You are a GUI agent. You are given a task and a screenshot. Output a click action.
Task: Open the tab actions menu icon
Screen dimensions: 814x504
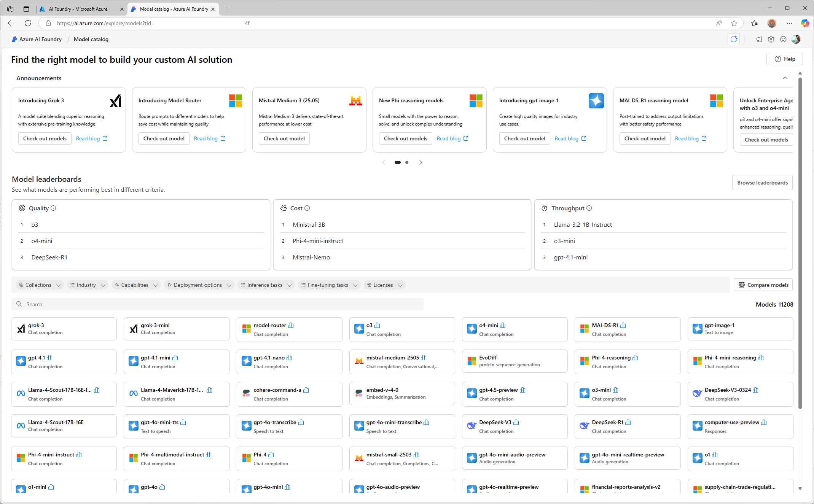point(26,9)
